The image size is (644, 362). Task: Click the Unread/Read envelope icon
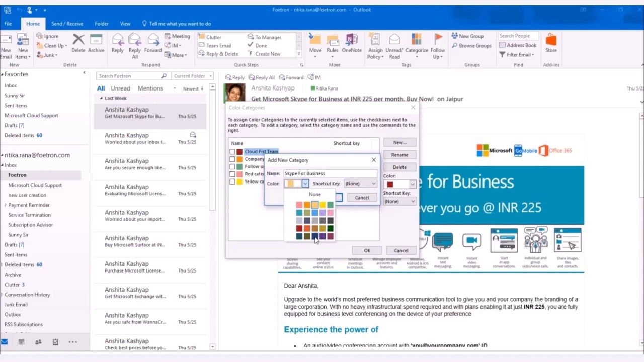[x=394, y=40]
